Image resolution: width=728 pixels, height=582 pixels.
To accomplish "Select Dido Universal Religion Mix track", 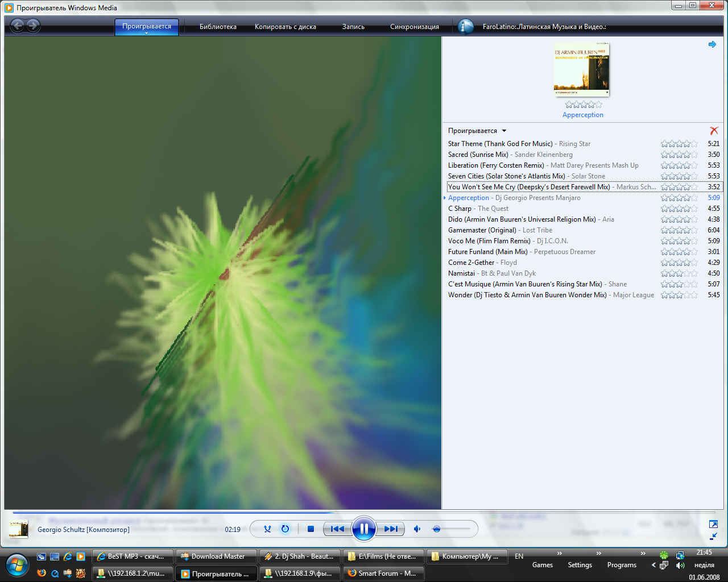I will (584, 219).
